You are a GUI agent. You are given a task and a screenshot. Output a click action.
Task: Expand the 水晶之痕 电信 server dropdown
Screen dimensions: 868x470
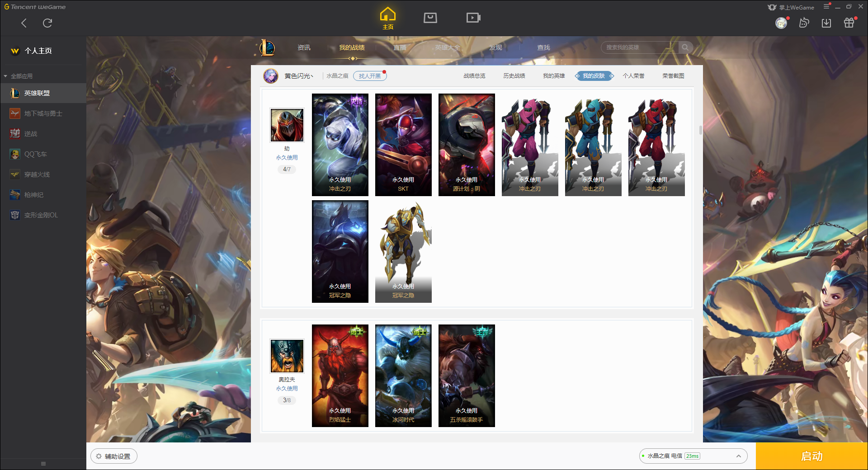(x=693, y=456)
